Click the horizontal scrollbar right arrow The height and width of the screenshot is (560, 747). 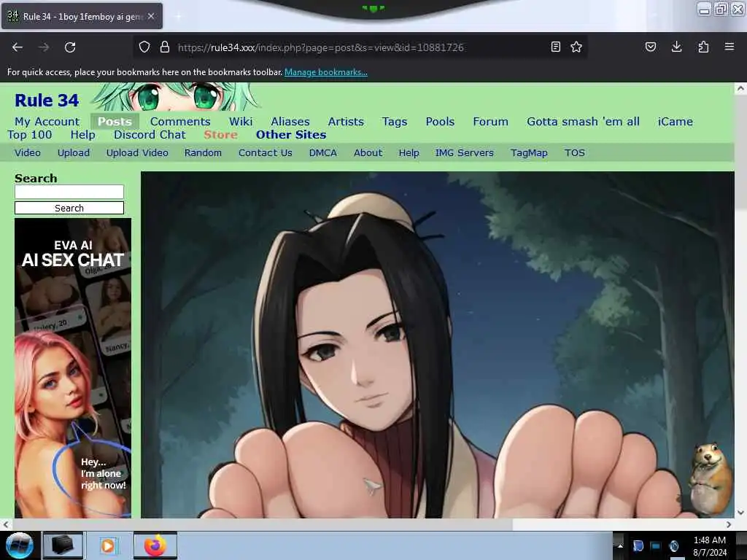click(729, 524)
